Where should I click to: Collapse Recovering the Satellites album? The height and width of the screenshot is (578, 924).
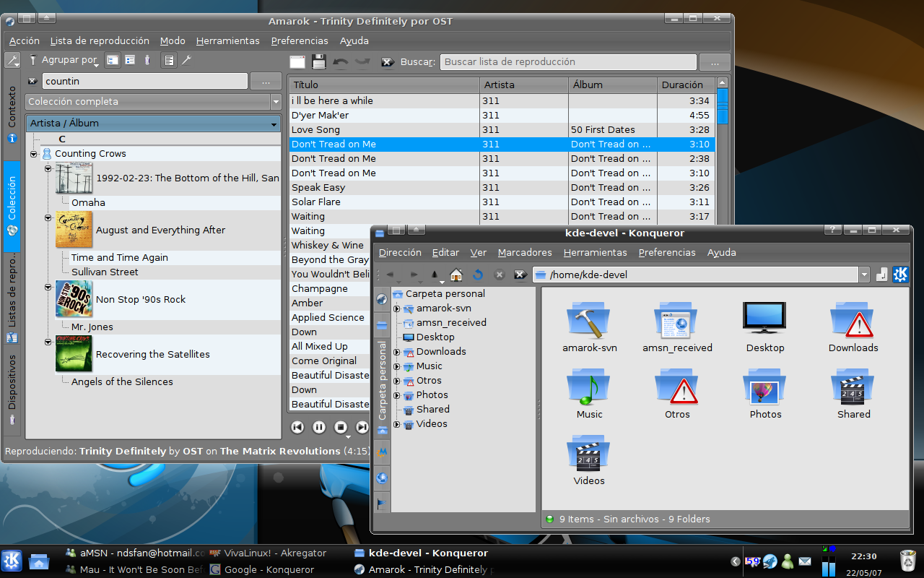pos(48,342)
